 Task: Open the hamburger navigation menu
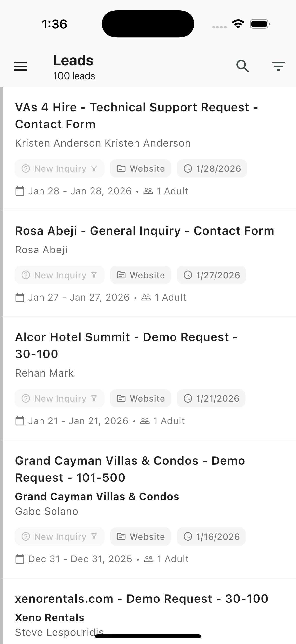(x=20, y=66)
